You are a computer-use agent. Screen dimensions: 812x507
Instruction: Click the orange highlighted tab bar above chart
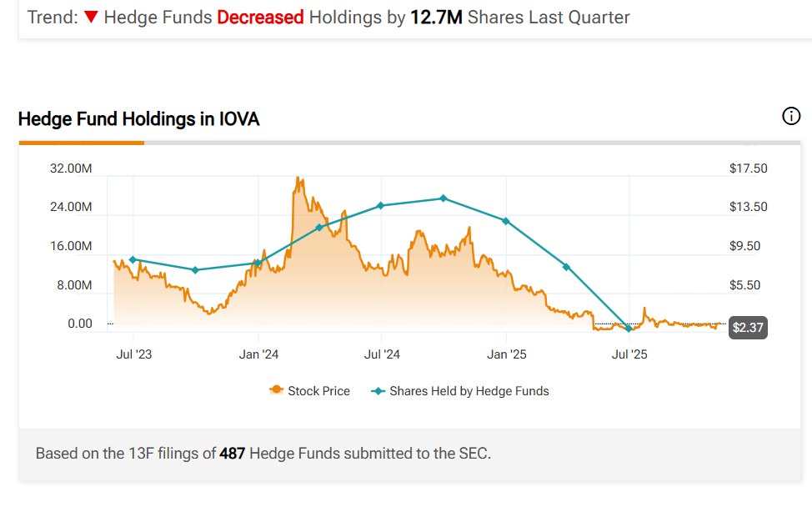(x=81, y=143)
